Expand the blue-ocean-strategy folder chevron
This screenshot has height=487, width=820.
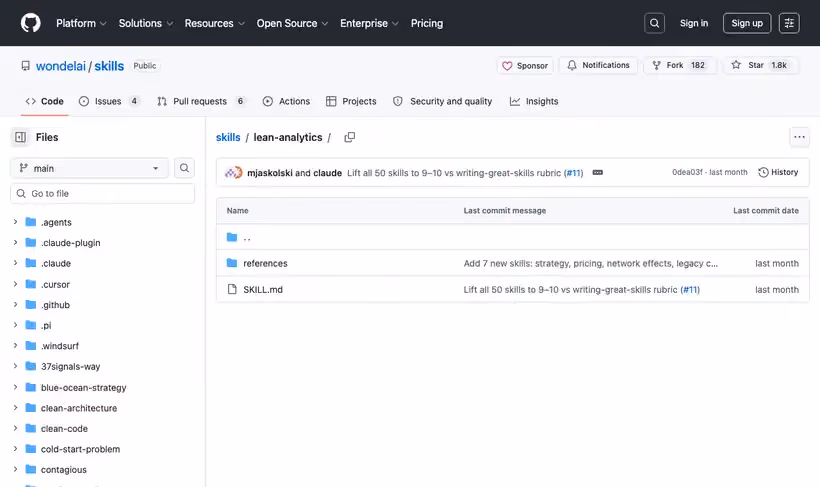(16, 387)
